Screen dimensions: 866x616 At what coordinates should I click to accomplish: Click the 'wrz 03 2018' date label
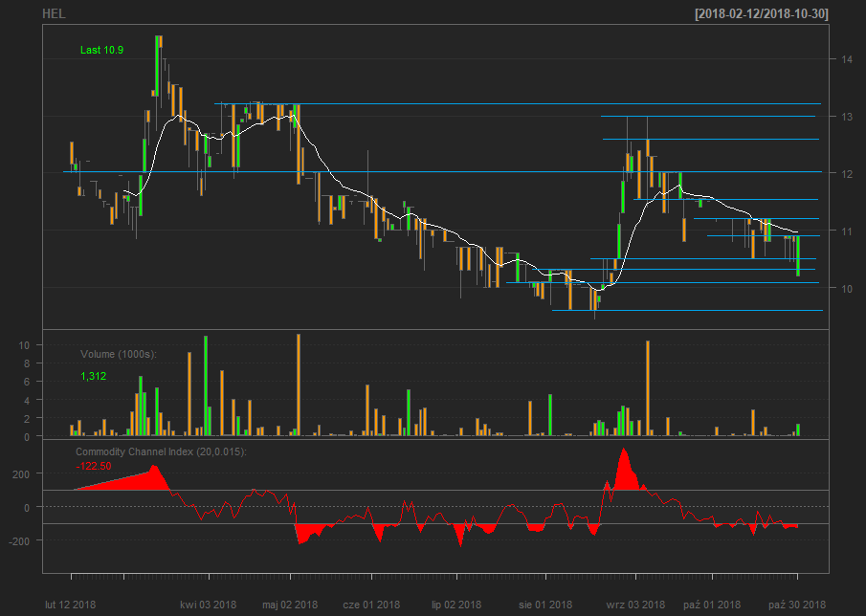[635, 605]
